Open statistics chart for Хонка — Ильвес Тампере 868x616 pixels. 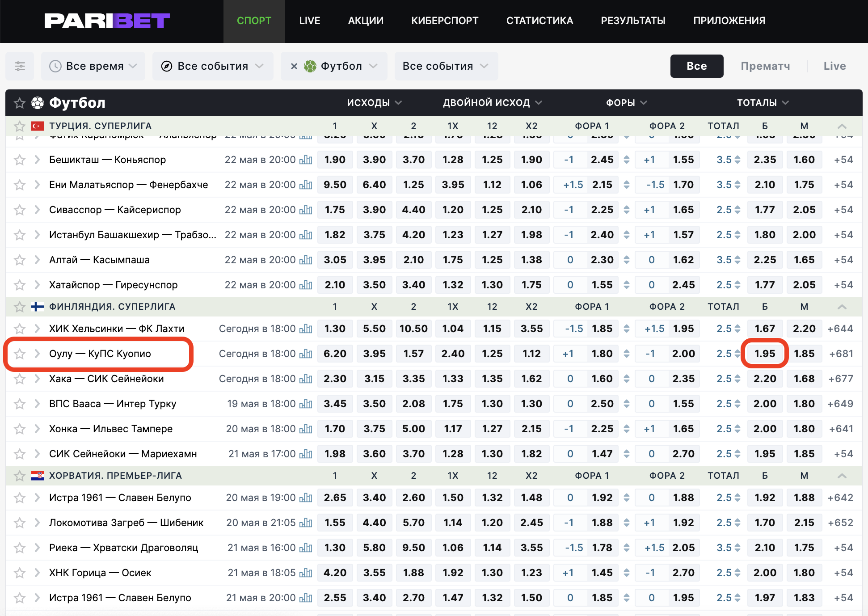pos(306,429)
